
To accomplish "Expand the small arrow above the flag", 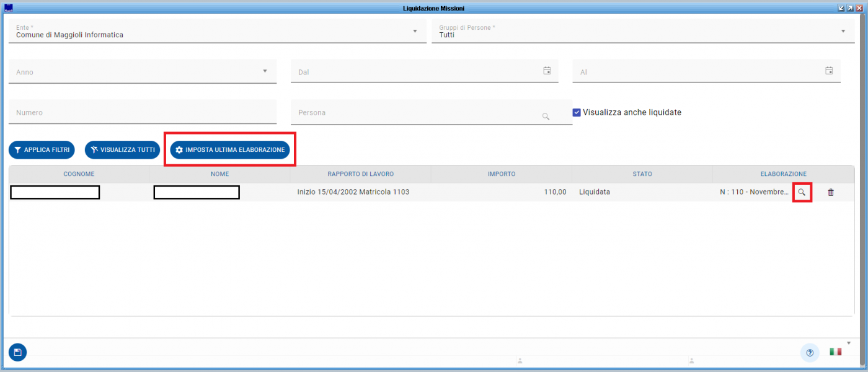I will click(x=849, y=343).
